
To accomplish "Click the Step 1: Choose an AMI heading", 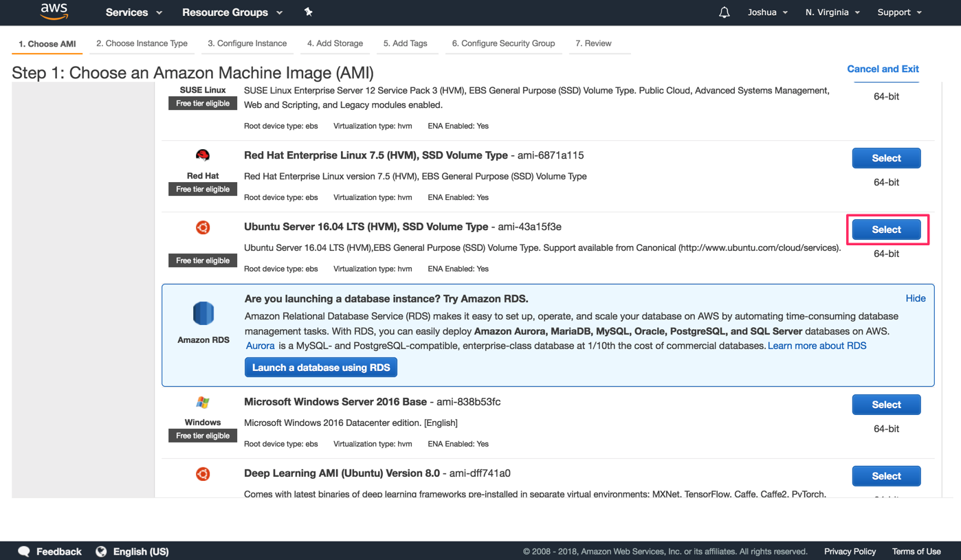I will pos(192,73).
